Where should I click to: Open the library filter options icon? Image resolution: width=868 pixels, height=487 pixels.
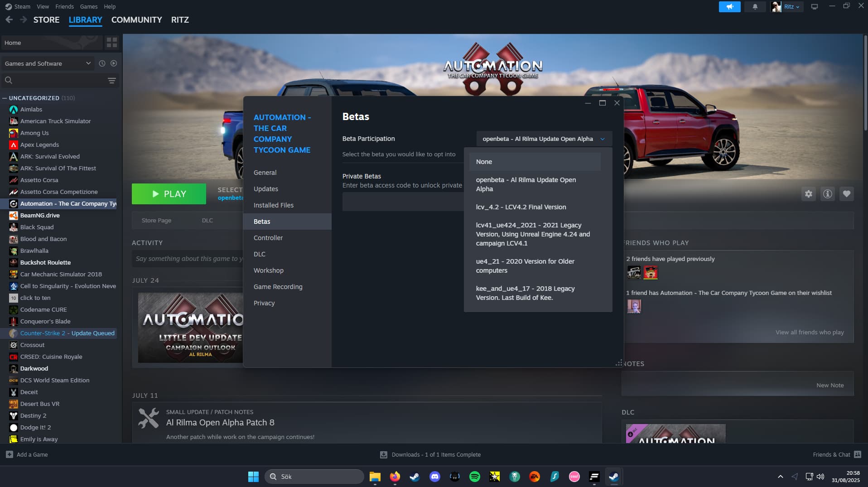click(111, 81)
